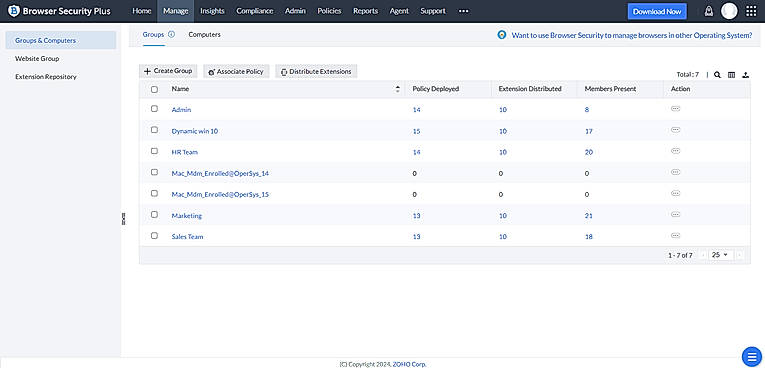The height and width of the screenshot is (368, 765).
Task: Check the HR Team checkbox
Action: (x=154, y=151)
